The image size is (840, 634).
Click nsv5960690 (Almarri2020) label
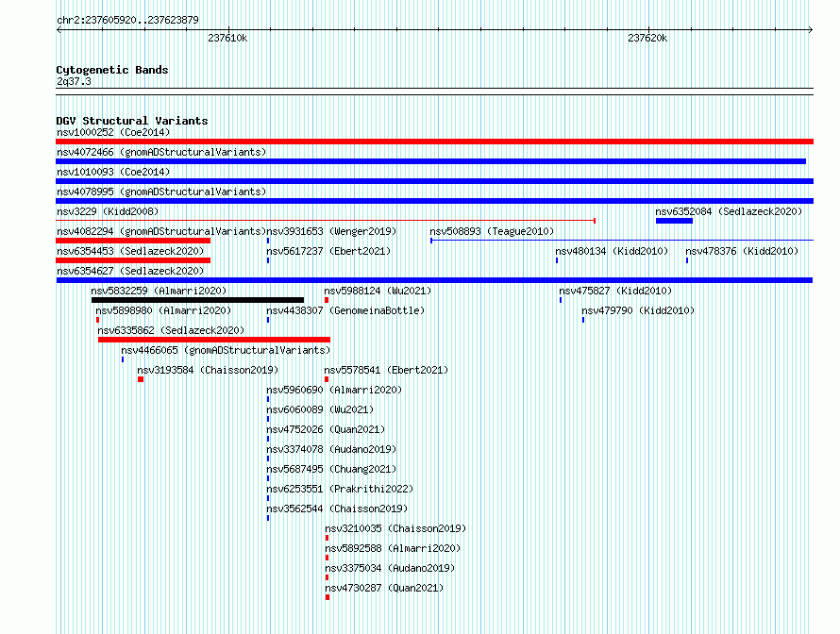(x=334, y=390)
